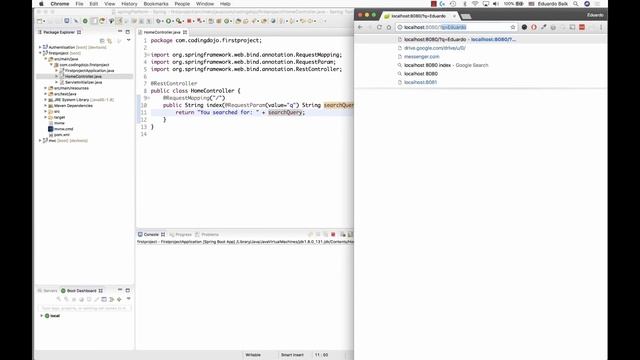Maximize the Boot Dashboard panel
640x360 pixels.
tap(128, 290)
